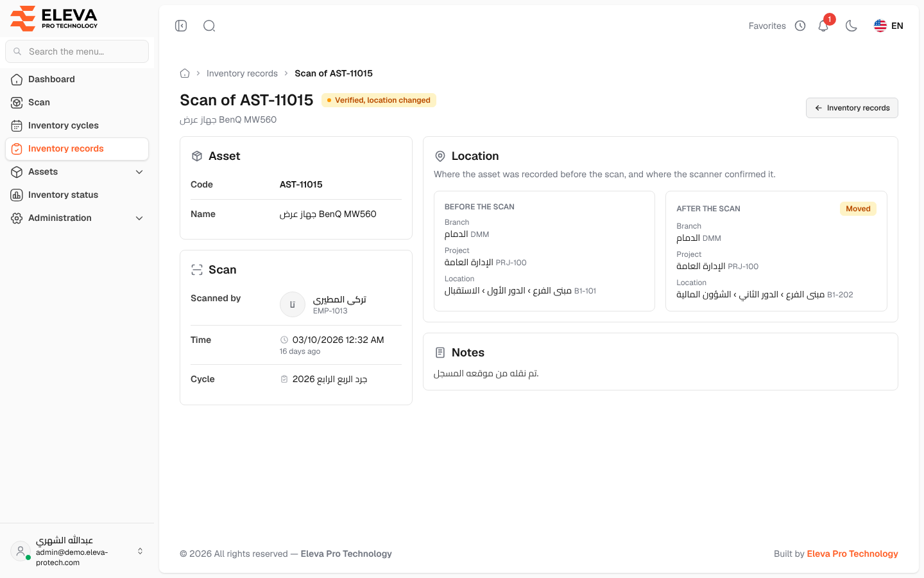Open notifications bell icon
This screenshot has width=924, height=578.
tap(824, 26)
